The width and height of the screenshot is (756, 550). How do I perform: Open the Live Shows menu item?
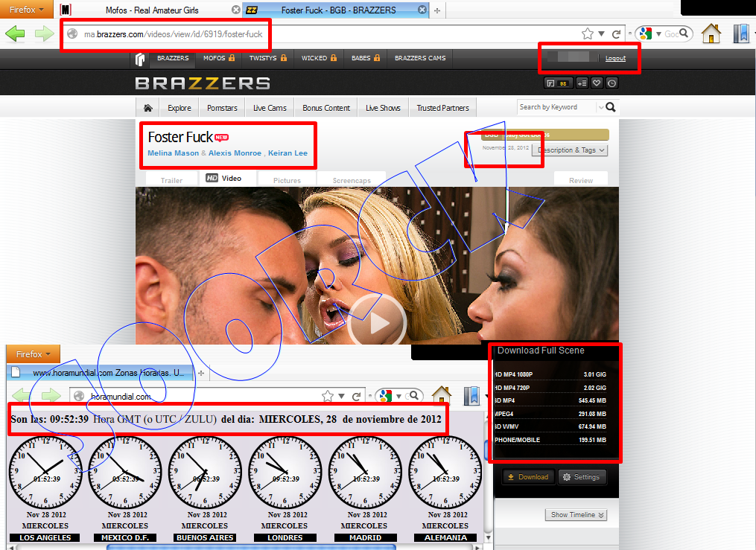point(384,108)
